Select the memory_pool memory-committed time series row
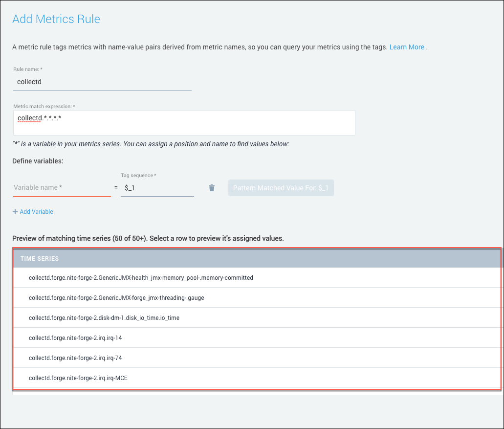The image size is (504, 429). coord(141,278)
